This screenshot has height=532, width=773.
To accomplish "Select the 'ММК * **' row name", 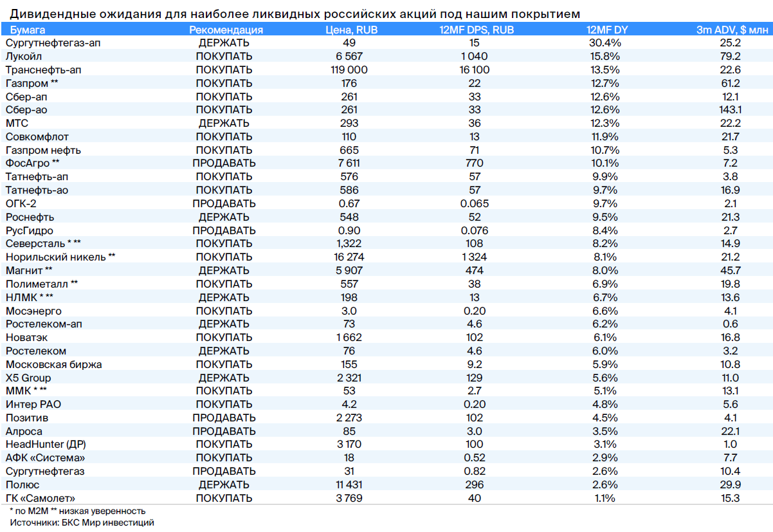I will click(x=26, y=392).
